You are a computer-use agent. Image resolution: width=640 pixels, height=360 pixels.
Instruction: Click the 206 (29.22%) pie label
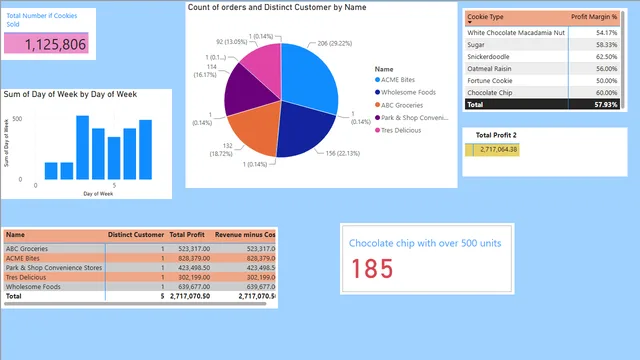point(335,43)
